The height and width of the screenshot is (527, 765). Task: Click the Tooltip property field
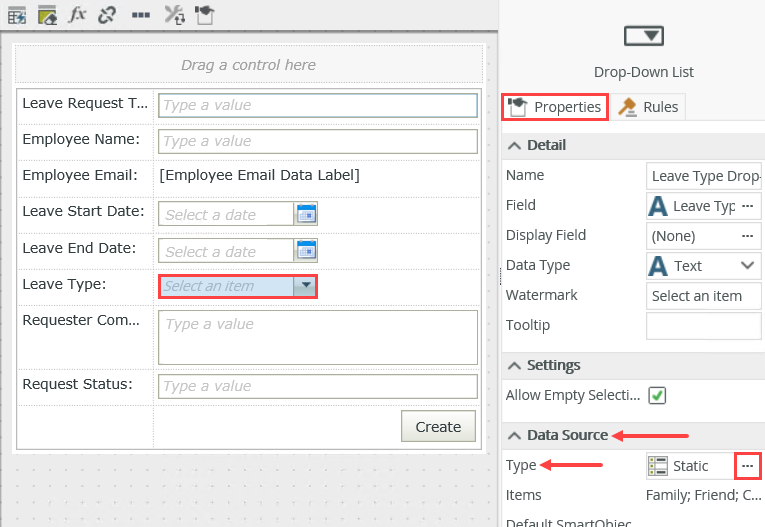point(704,326)
